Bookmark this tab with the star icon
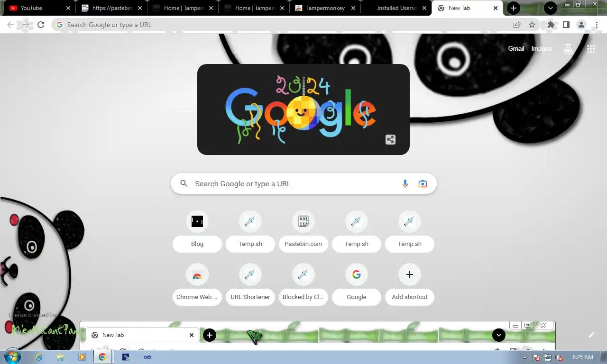The image size is (607, 364). [532, 25]
